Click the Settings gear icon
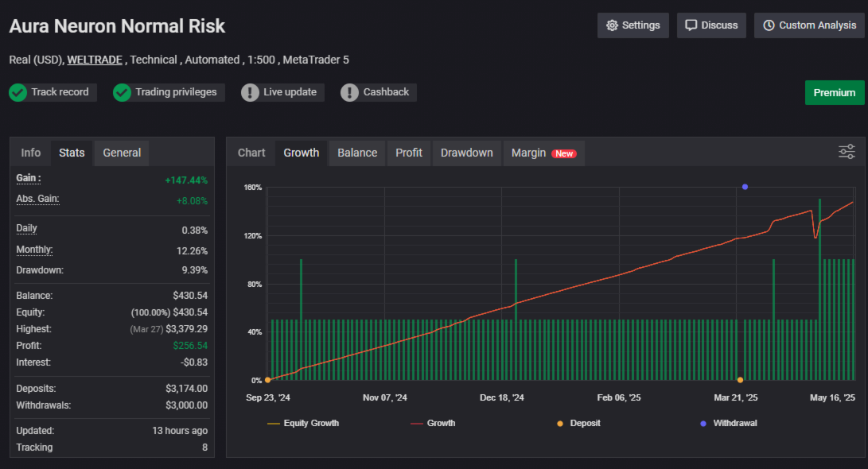 612,25
